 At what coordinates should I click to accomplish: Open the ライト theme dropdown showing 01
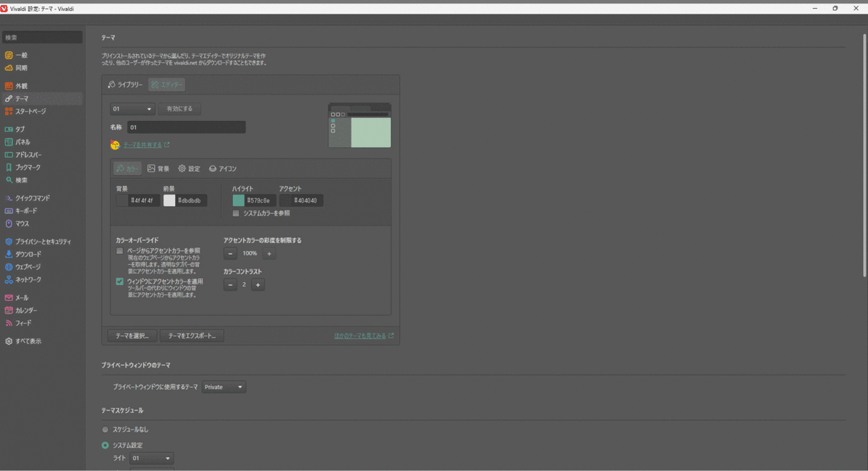tap(152, 458)
